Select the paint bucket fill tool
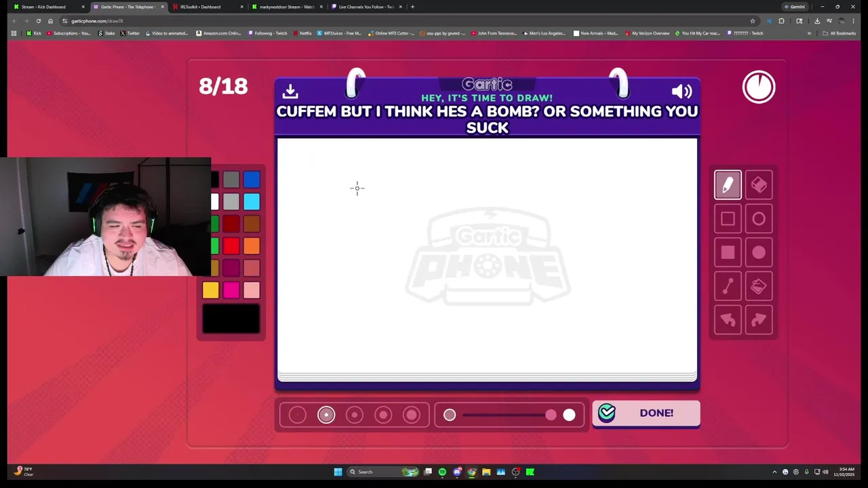This screenshot has height=488, width=868. [759, 287]
